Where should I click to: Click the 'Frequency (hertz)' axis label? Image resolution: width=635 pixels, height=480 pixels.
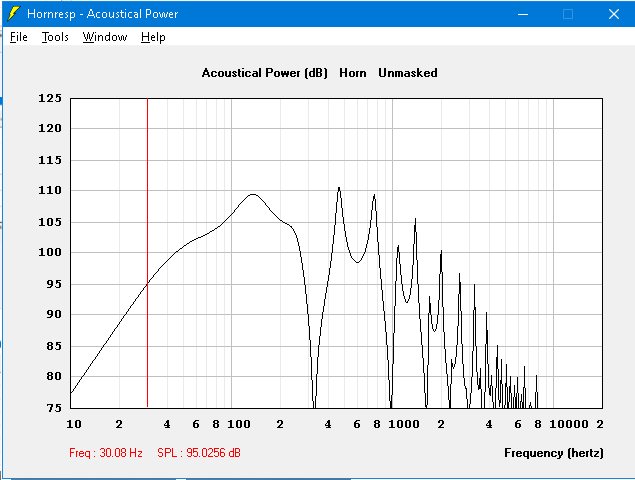pos(554,452)
